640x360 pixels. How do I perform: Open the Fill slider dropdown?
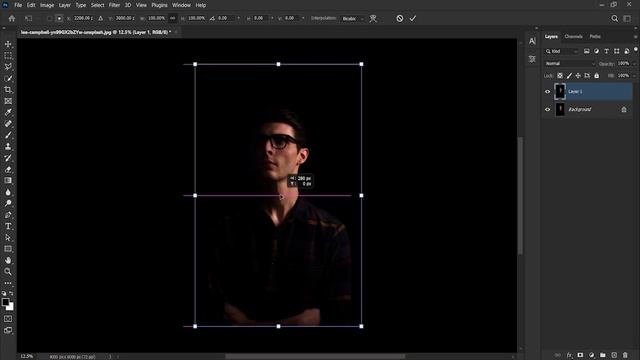point(634,76)
